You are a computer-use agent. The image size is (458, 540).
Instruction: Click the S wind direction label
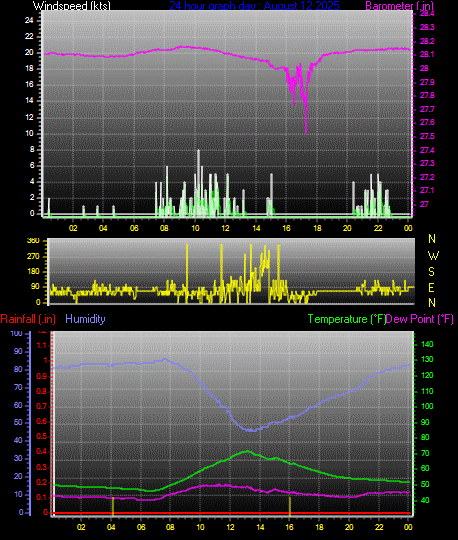431,272
